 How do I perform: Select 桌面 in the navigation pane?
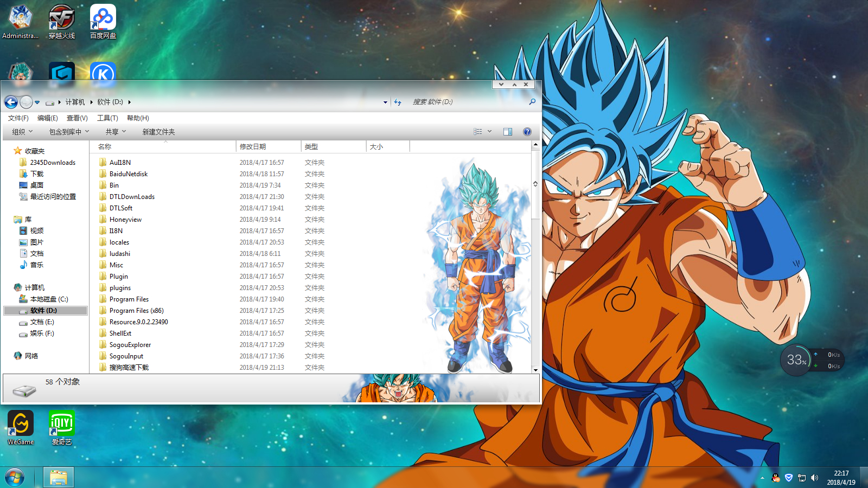(37, 185)
